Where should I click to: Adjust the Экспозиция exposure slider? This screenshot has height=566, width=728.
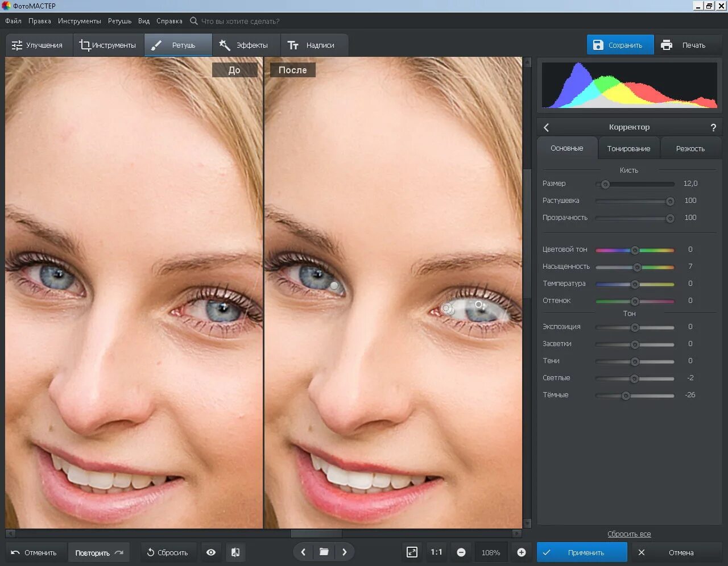point(635,327)
